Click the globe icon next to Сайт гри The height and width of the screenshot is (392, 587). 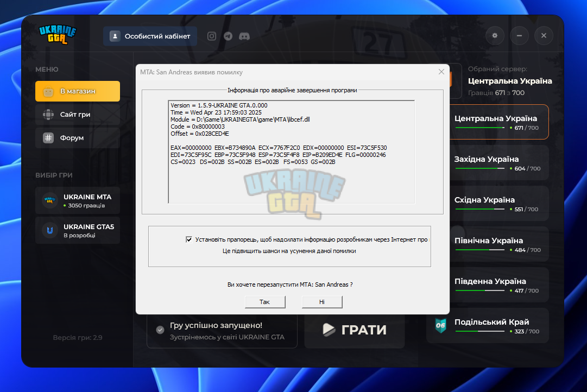48,115
